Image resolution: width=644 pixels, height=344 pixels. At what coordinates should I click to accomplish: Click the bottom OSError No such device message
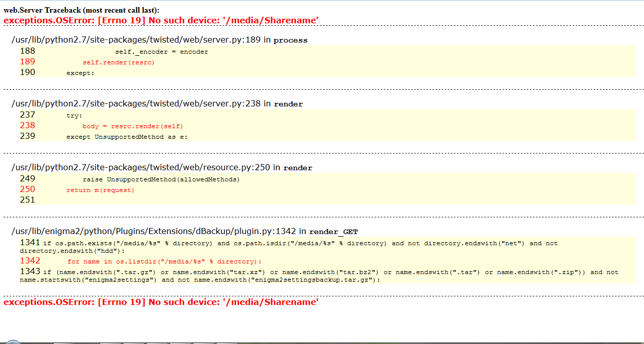(161, 302)
